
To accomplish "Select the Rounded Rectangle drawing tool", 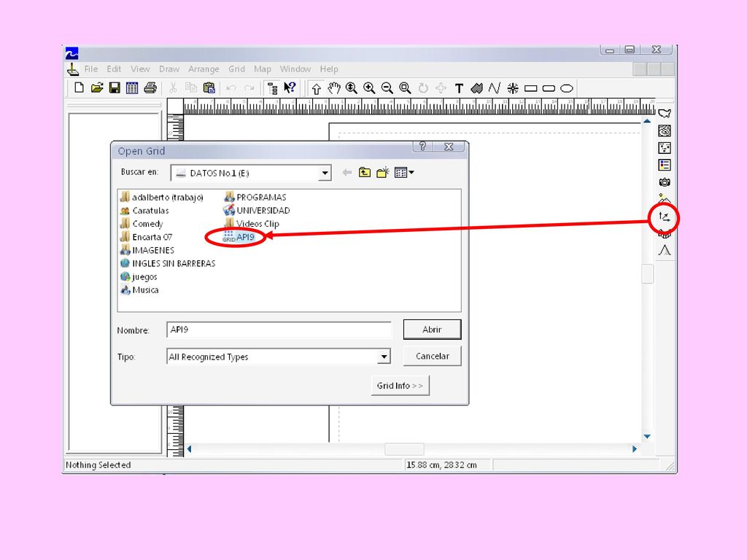I will click(x=549, y=88).
